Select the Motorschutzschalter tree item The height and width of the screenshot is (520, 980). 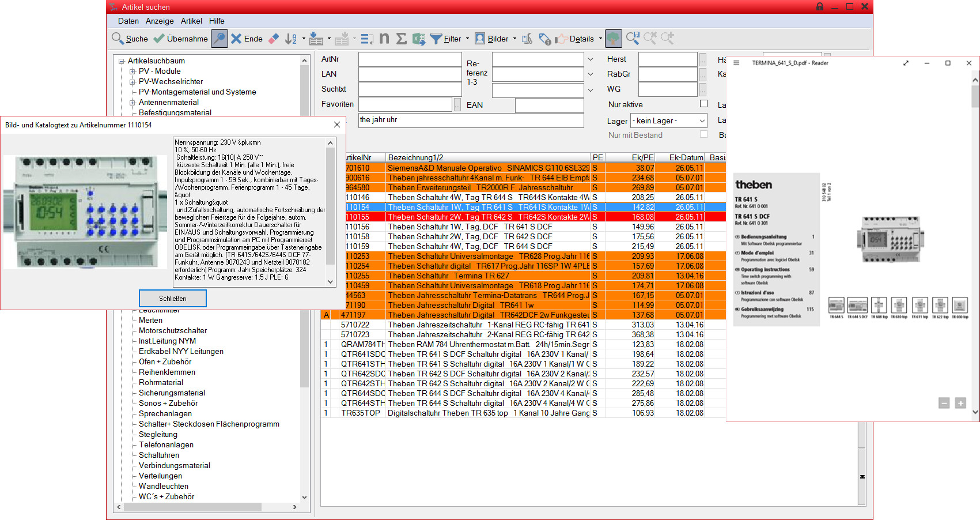[173, 330]
